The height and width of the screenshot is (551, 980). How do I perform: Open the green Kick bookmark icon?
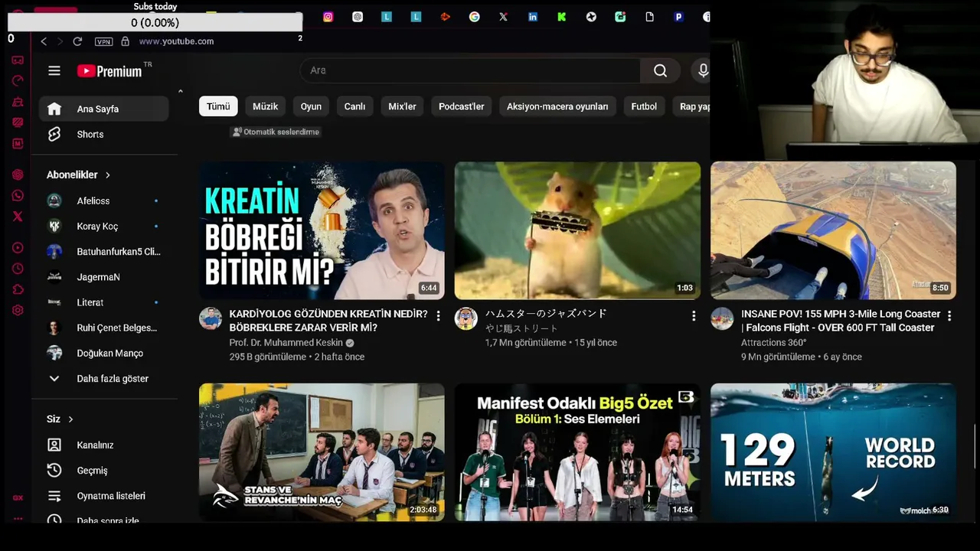pyautogui.click(x=562, y=17)
